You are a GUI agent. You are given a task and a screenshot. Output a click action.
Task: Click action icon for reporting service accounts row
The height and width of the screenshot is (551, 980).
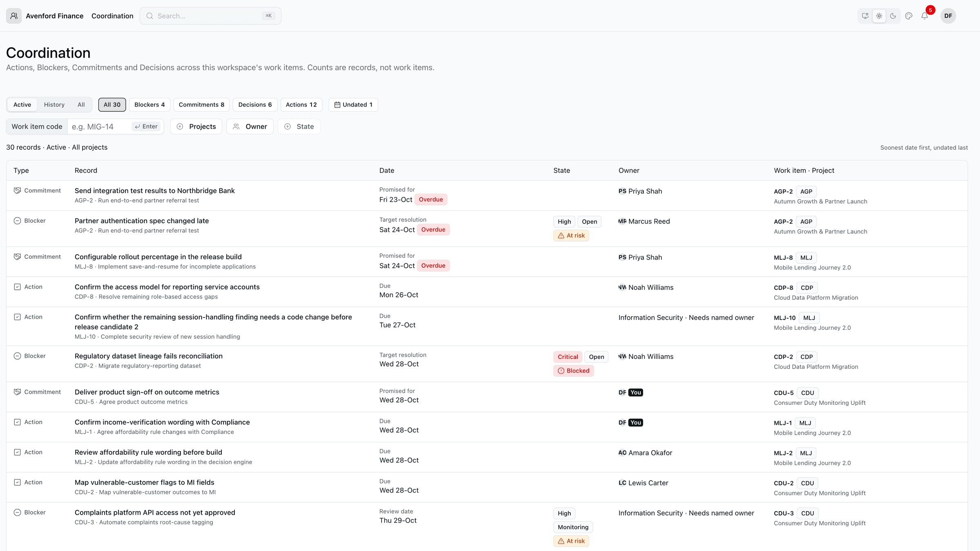tap(17, 287)
